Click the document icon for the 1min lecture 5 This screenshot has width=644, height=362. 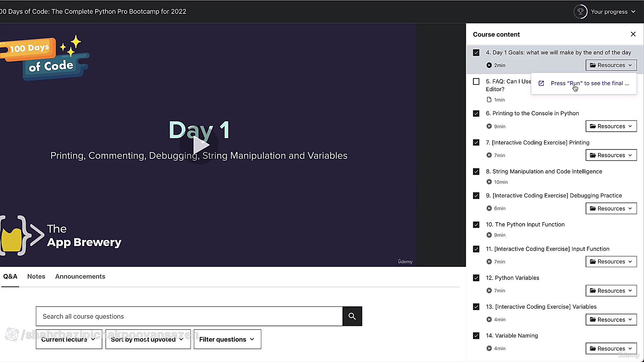[489, 100]
